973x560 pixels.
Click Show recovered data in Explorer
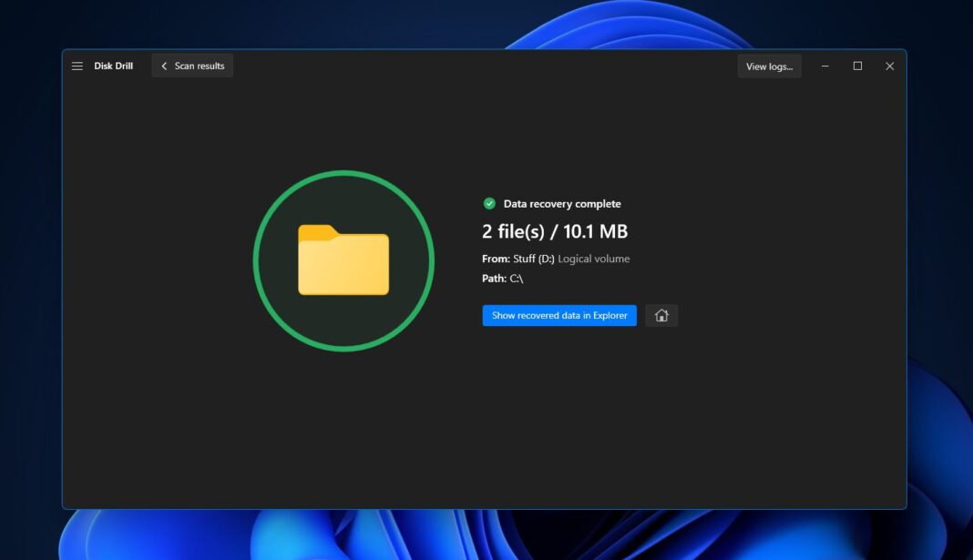(x=559, y=315)
